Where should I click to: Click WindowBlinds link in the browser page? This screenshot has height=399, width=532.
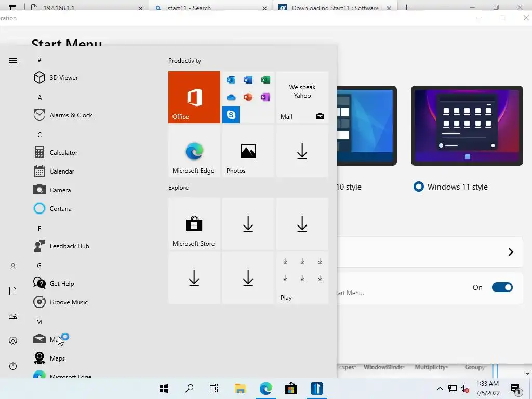[x=384, y=367]
